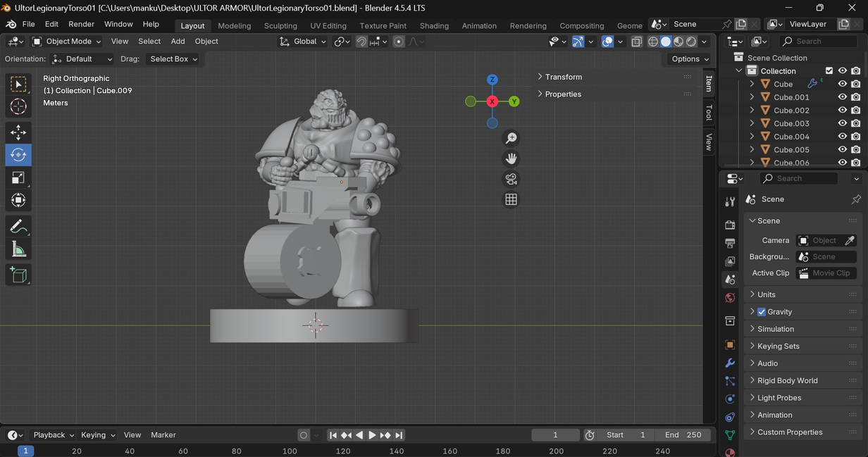This screenshot has height=457, width=868.
Task: Disable Cube.002 in renders
Action: pyautogui.click(x=855, y=110)
